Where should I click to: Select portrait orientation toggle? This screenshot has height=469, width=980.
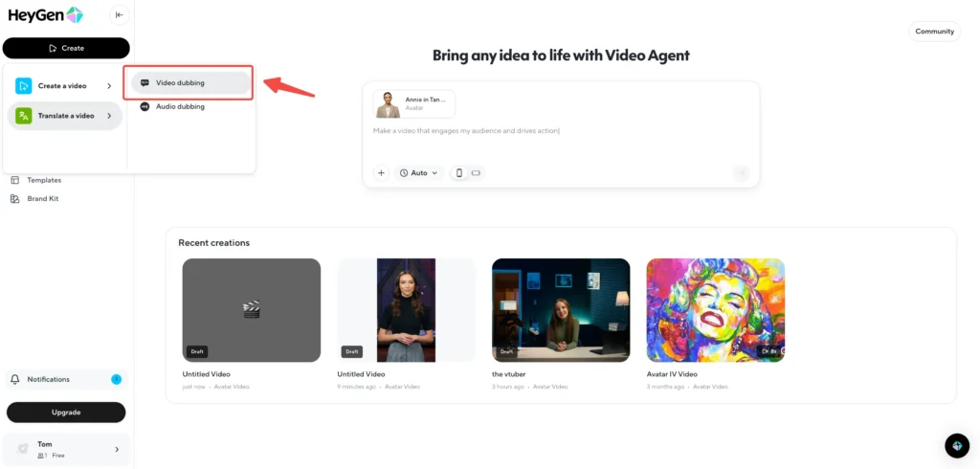[x=459, y=172]
